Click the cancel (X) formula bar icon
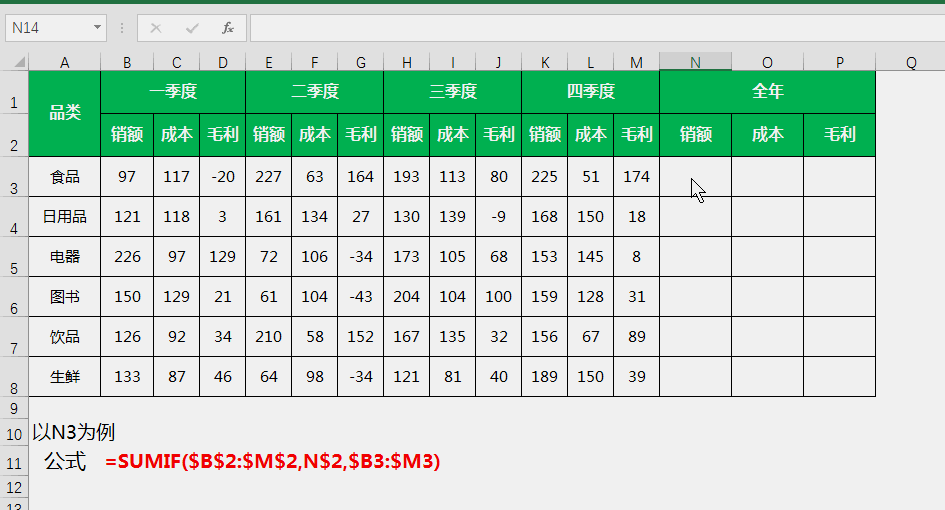This screenshot has width=945, height=510. click(x=155, y=28)
